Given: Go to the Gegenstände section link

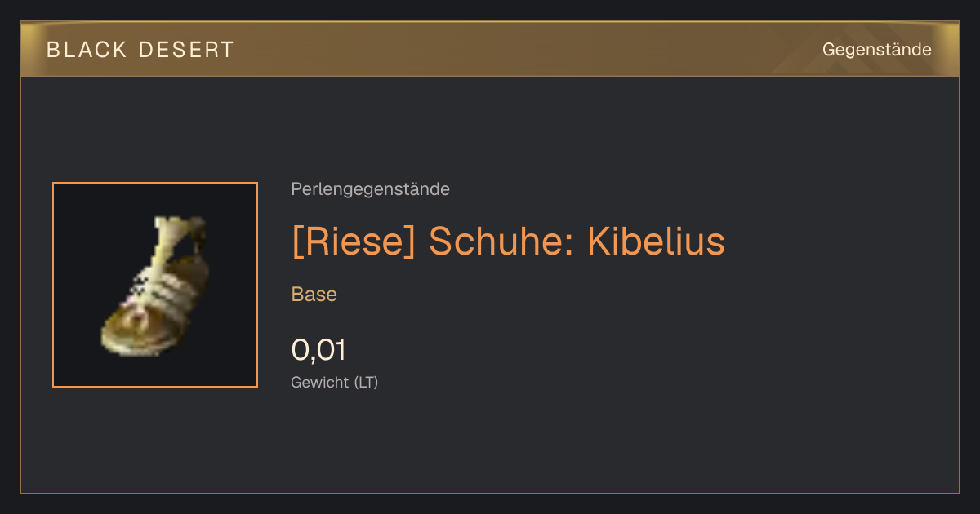Looking at the screenshot, I should tap(876, 50).
